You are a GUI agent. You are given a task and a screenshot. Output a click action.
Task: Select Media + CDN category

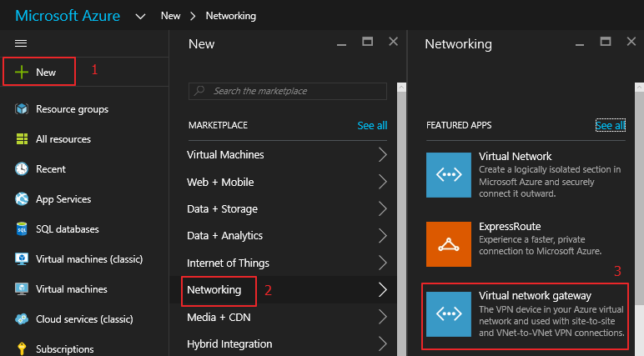coord(219,317)
